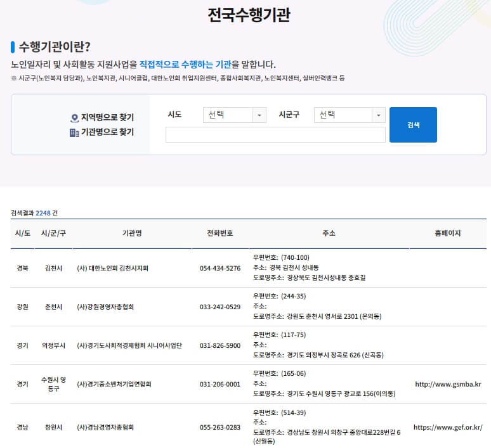Click the 주소 column header

[329, 233]
